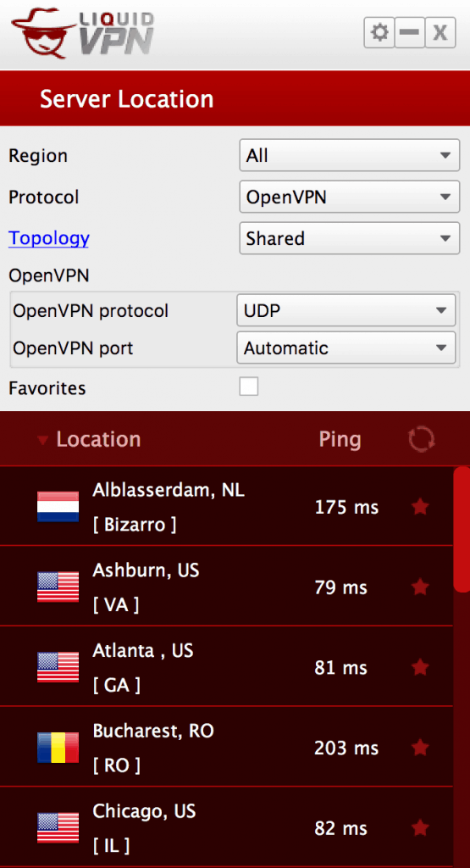Open the OpenVPN port Automatic dropdown

click(346, 348)
